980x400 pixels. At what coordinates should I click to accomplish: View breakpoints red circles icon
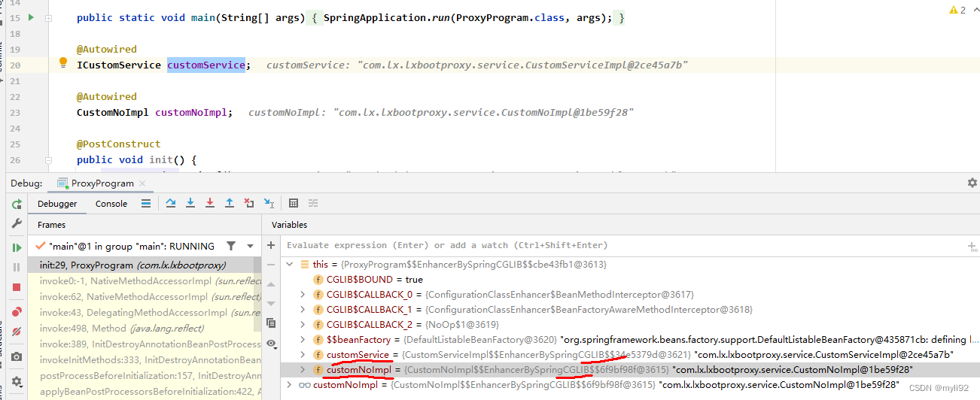click(x=17, y=311)
